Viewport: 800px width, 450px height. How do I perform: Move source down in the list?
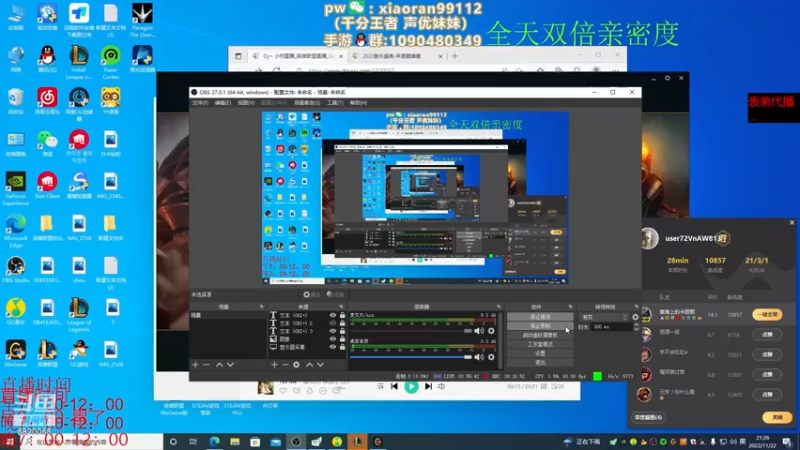pyautogui.click(x=320, y=365)
